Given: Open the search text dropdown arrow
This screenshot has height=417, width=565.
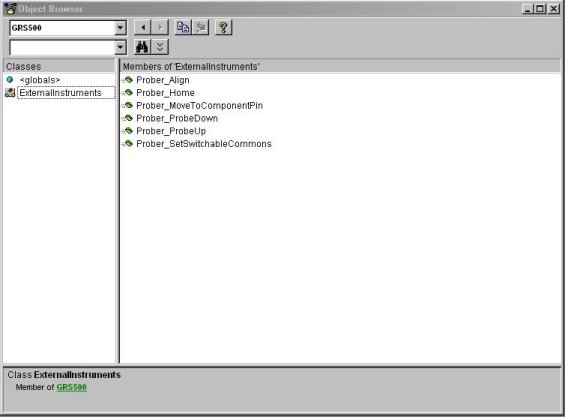Looking at the screenshot, I should click(120, 47).
